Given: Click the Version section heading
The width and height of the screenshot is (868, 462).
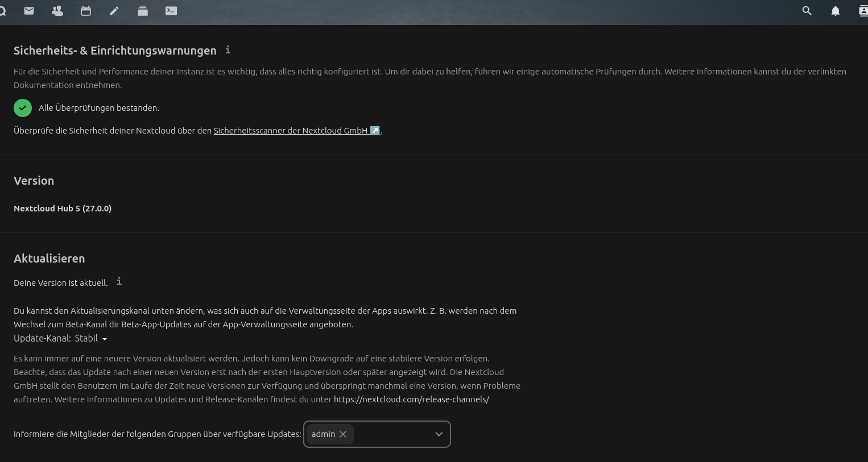Looking at the screenshot, I should point(34,181).
